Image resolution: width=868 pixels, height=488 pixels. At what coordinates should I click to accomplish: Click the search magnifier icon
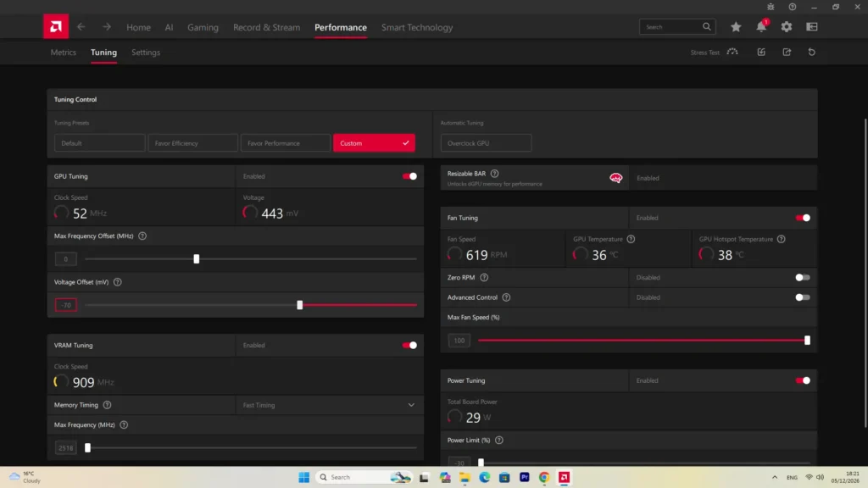pyautogui.click(x=707, y=26)
